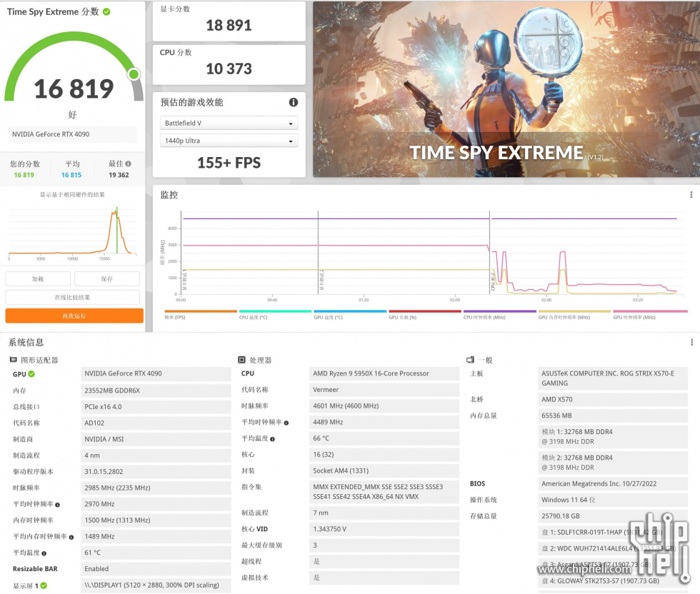Toggle the GPU 负载 (%) chart legend
This screenshot has width=700, height=594.
424,315
